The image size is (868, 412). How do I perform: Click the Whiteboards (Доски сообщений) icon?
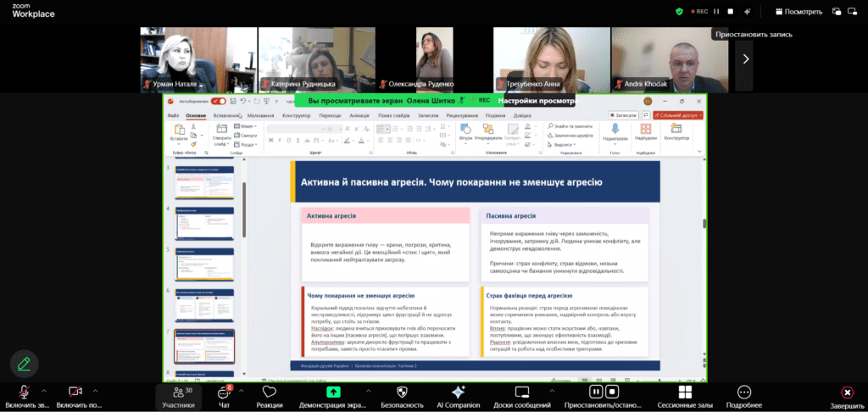tap(522, 397)
